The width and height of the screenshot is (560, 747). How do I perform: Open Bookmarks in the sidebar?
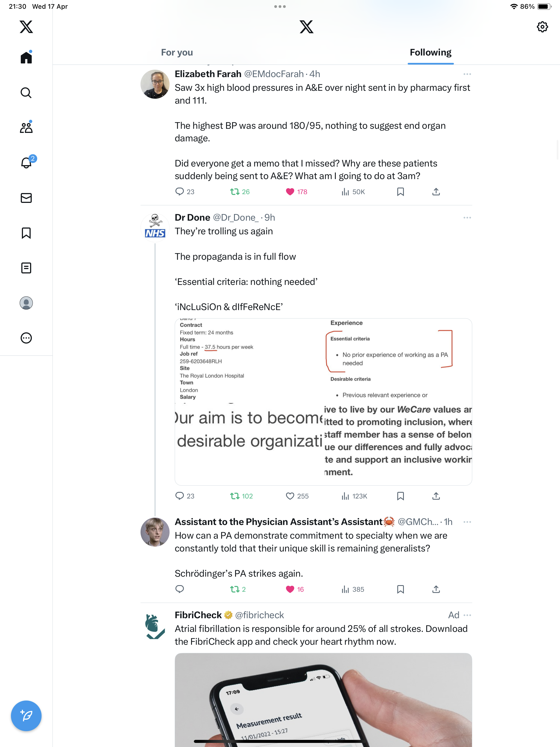point(26,233)
